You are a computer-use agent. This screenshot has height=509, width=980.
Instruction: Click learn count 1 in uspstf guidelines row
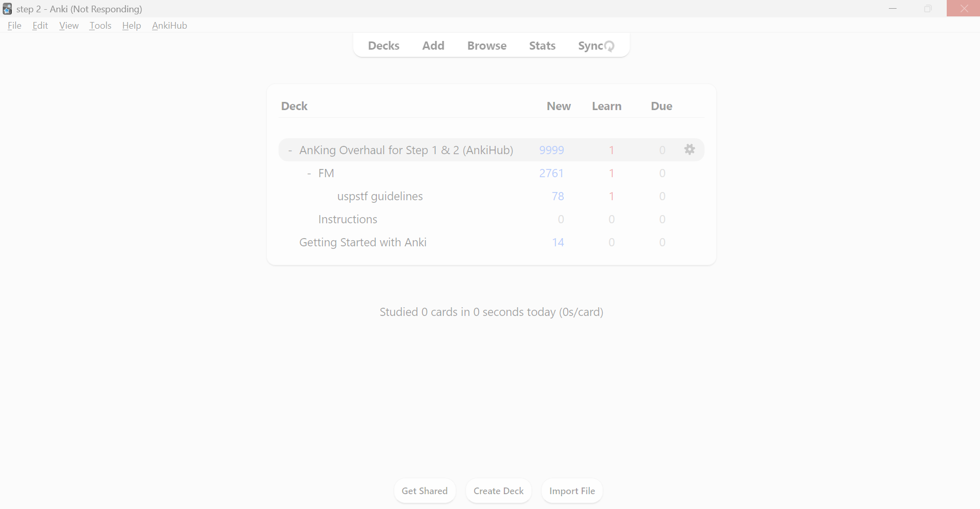[x=611, y=196]
